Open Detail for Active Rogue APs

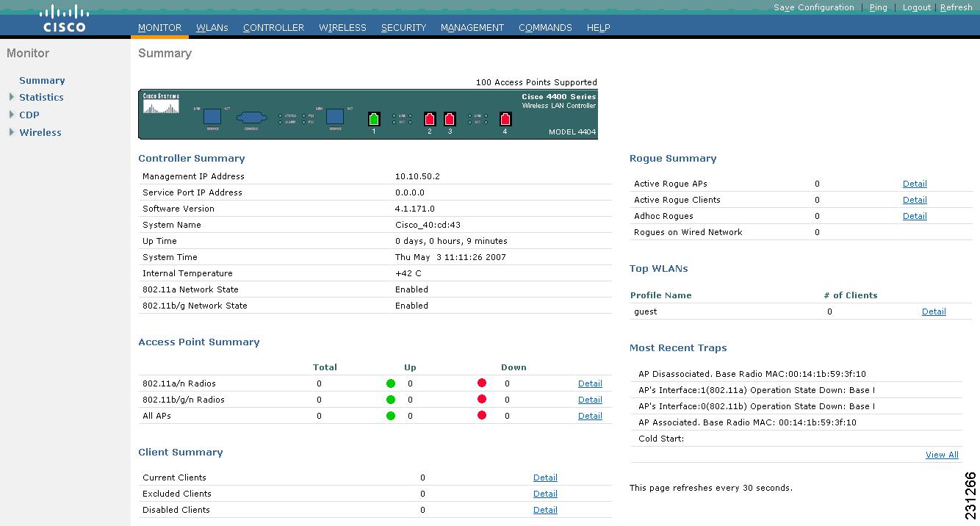pos(915,184)
